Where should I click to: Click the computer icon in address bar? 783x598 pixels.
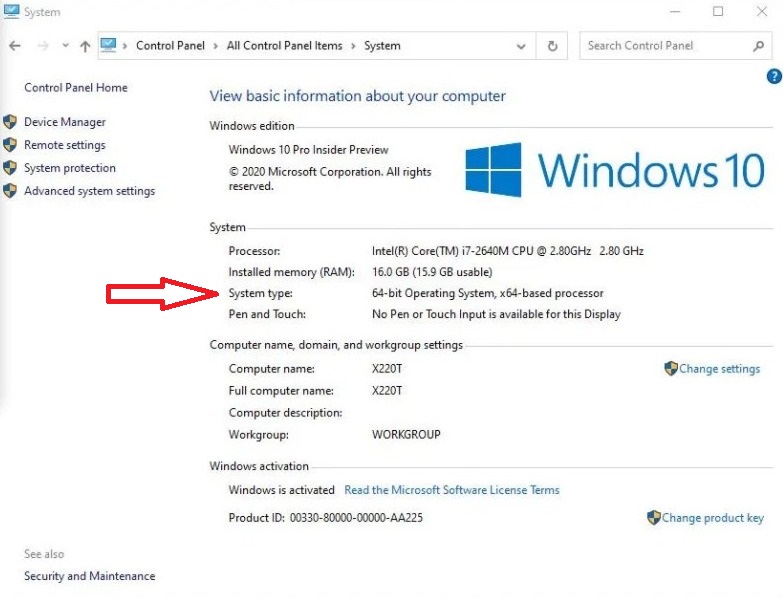pyautogui.click(x=109, y=45)
